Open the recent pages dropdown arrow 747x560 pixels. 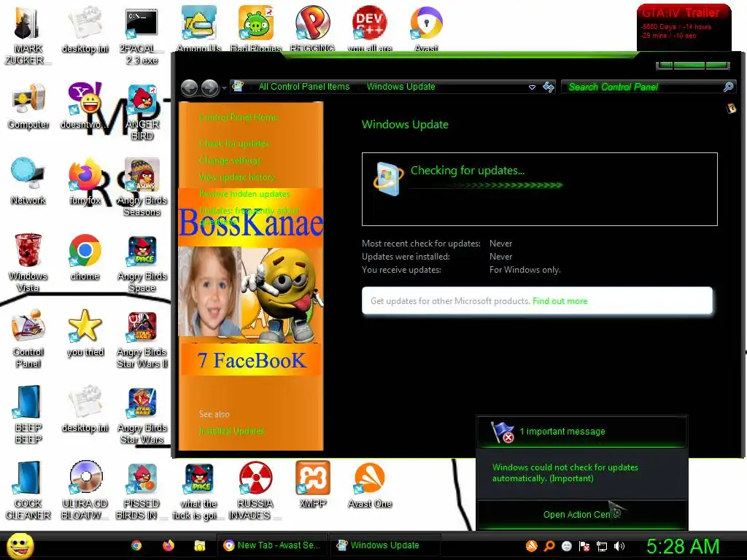pyautogui.click(x=224, y=88)
